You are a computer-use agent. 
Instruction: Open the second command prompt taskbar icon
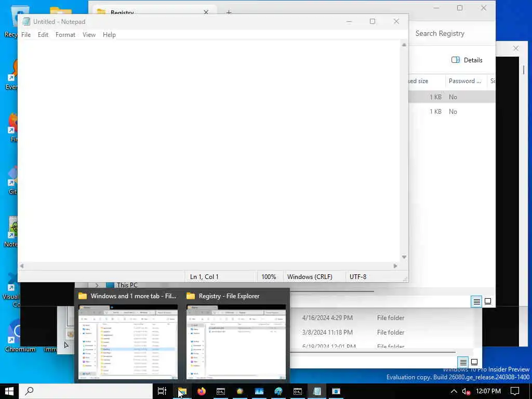(x=298, y=391)
